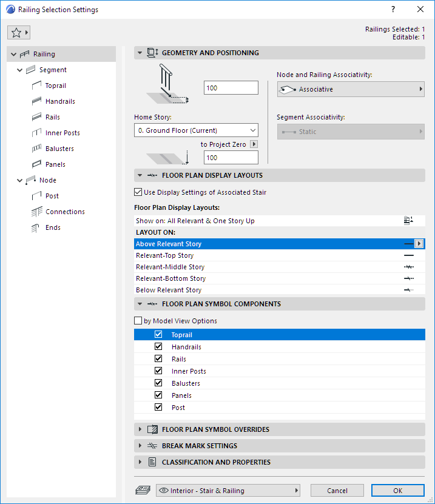Click the Connections tree icon
The width and height of the screenshot is (435, 504).
36,212
